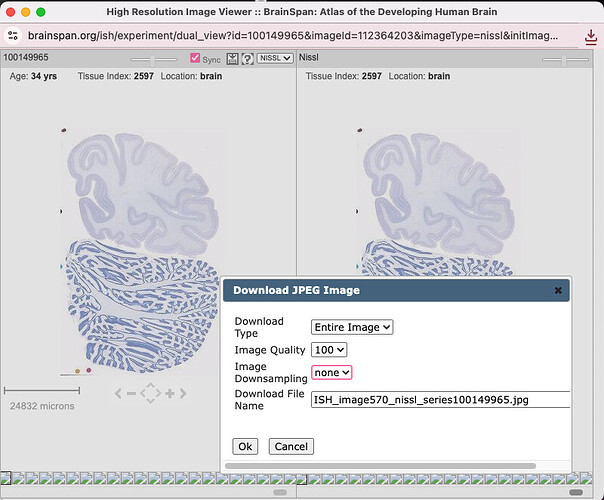Click left filmstrip horizontal scrollbar thumb
The image size is (604, 500).
click(x=280, y=492)
